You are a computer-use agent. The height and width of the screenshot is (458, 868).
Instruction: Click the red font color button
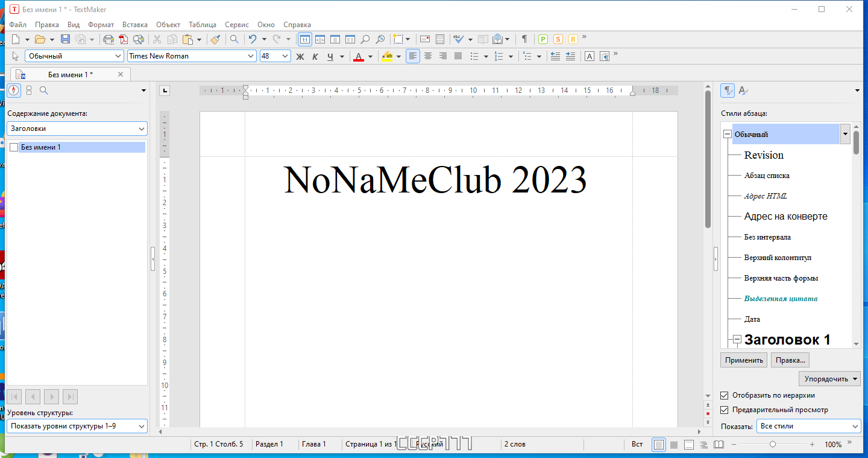[x=359, y=56]
